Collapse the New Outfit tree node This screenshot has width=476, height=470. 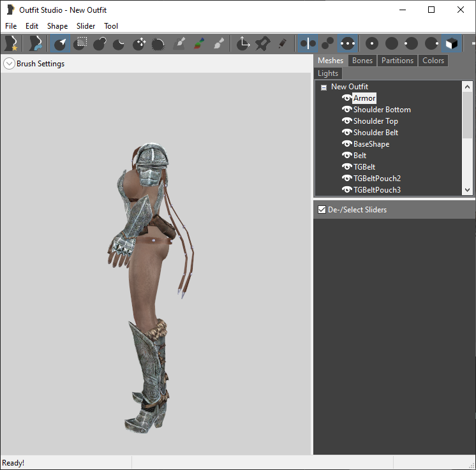(x=324, y=87)
